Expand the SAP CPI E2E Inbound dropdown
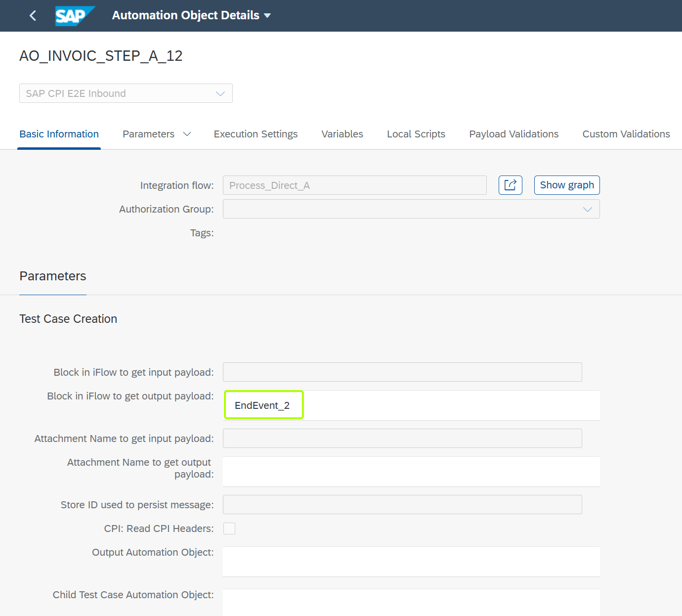Screen dimensions: 682x616 click(x=220, y=93)
